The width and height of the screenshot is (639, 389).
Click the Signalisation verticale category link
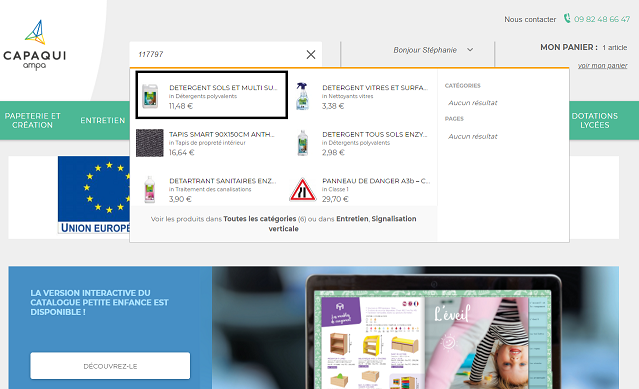[x=342, y=224]
